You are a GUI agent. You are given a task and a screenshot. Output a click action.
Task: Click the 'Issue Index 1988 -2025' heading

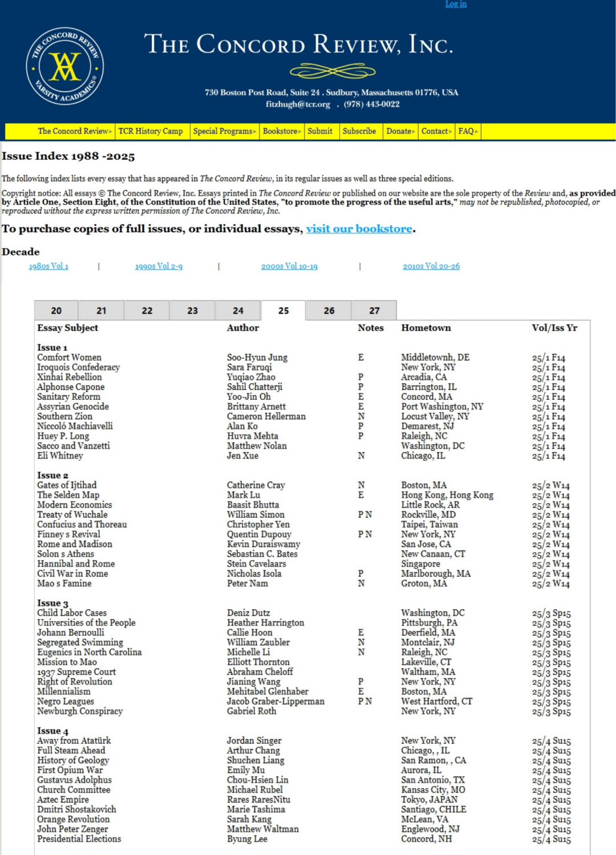[x=68, y=156]
